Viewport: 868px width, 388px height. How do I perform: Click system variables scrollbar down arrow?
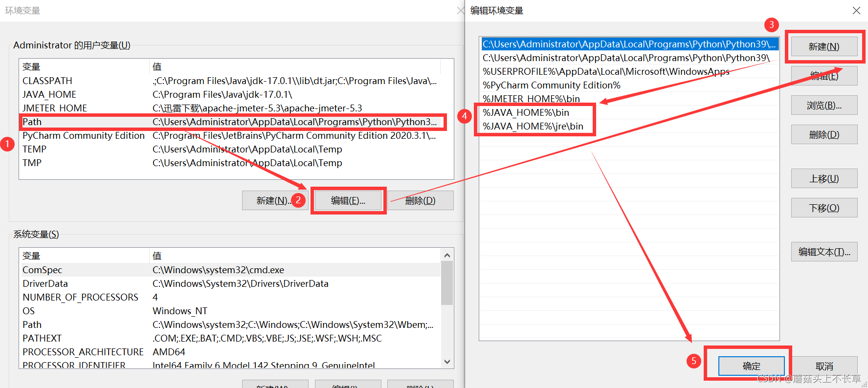(447, 362)
